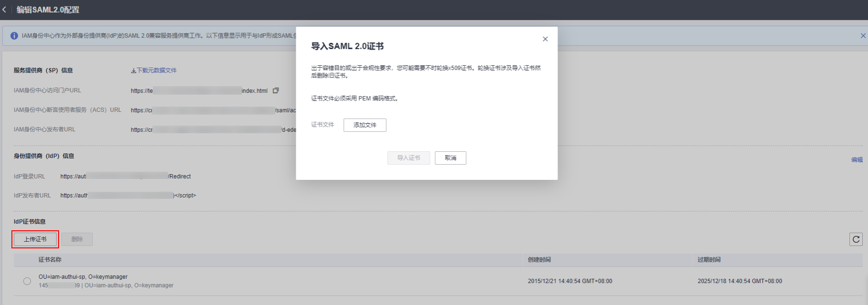This screenshot has height=305, width=868.
Task: Copy the IAM身份中心访问门户URL
Action: (276, 90)
